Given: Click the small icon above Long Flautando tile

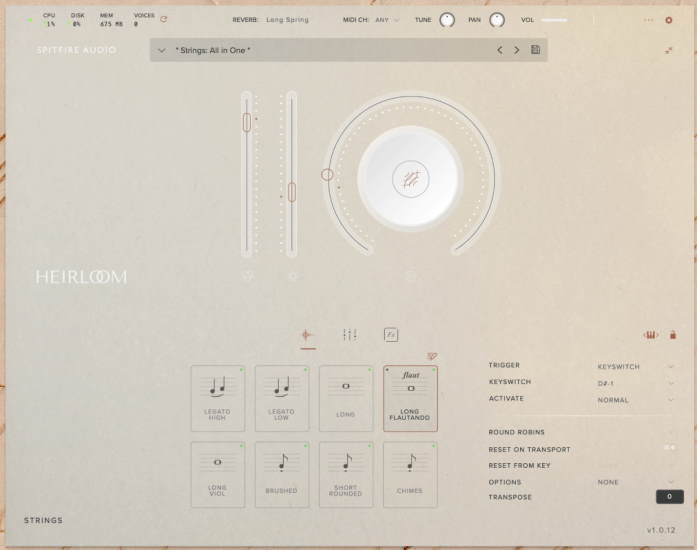Looking at the screenshot, I should coord(432,356).
